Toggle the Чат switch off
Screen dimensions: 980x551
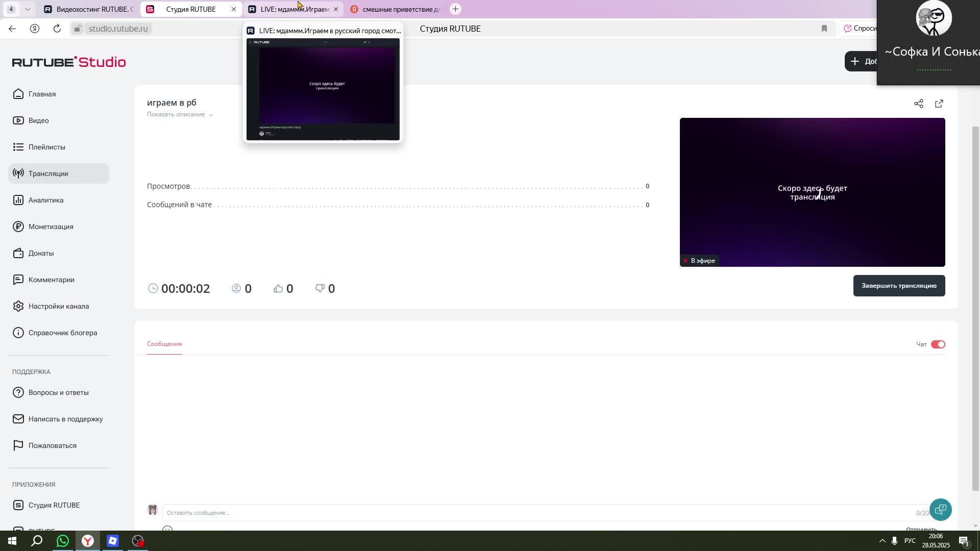click(938, 344)
